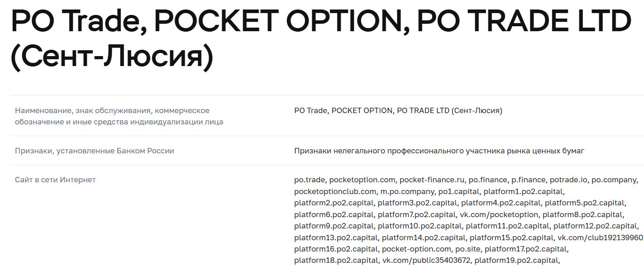Click the vk.com/pocketoption address

[499, 214]
